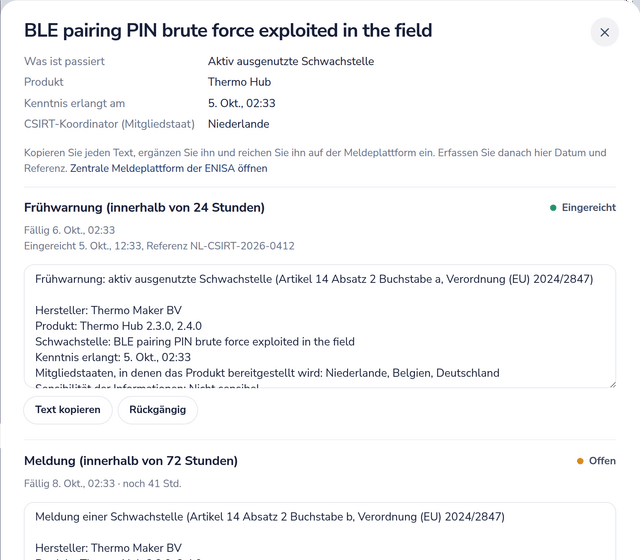Select the Meldung (innerhalb von 72 Stunden) heading
Screen dimensions: 640x560
coord(131,461)
